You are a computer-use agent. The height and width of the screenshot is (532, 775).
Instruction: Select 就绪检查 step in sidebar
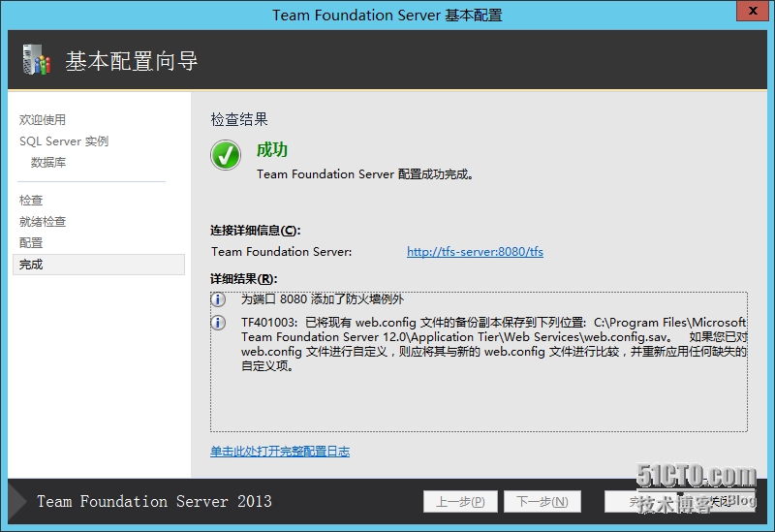[43, 222]
